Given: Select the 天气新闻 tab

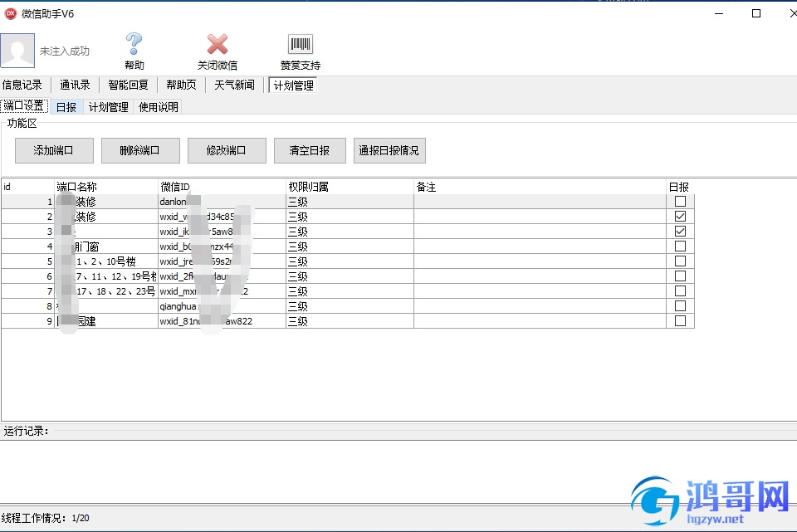Looking at the screenshot, I should point(234,85).
